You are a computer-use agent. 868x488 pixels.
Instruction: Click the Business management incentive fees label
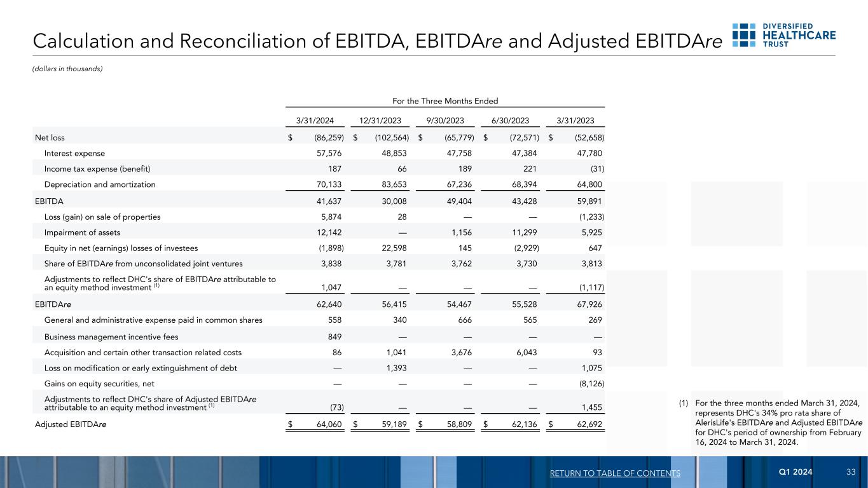(x=111, y=336)
